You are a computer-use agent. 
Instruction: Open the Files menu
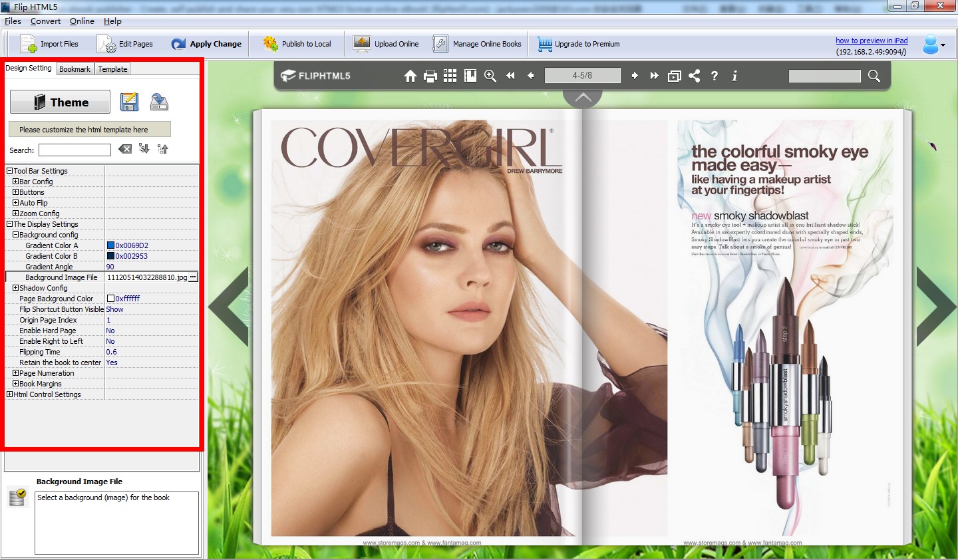coord(13,21)
